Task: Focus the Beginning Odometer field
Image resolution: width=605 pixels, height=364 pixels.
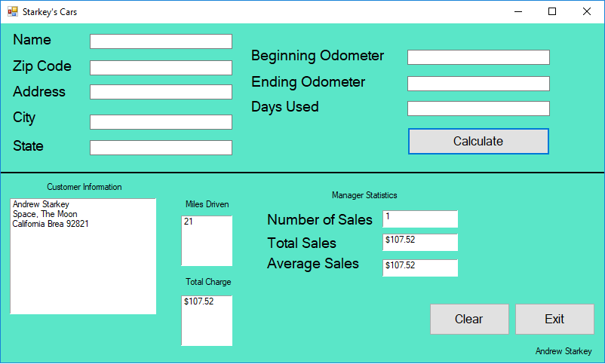Action: pyautogui.click(x=478, y=57)
